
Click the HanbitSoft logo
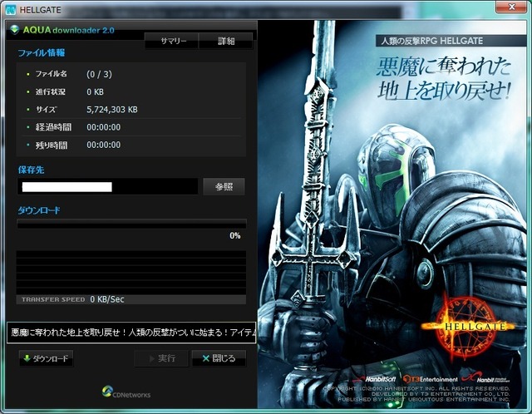pos(376,379)
